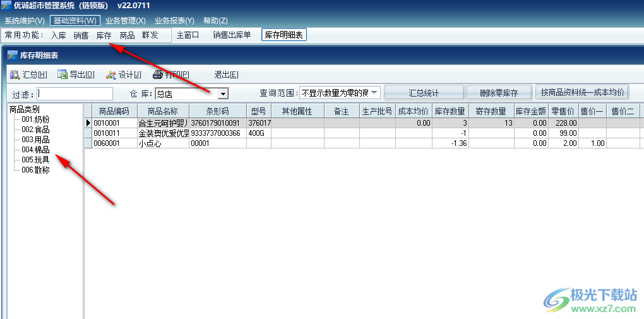This screenshot has height=319, width=644.
Task: Click the retail price cell 228.00
Action: (x=563, y=123)
